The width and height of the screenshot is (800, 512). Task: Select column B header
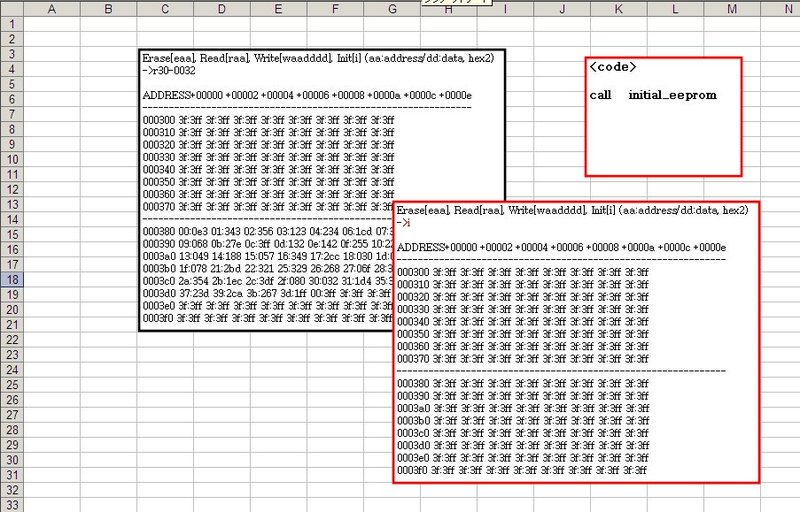click(x=107, y=9)
